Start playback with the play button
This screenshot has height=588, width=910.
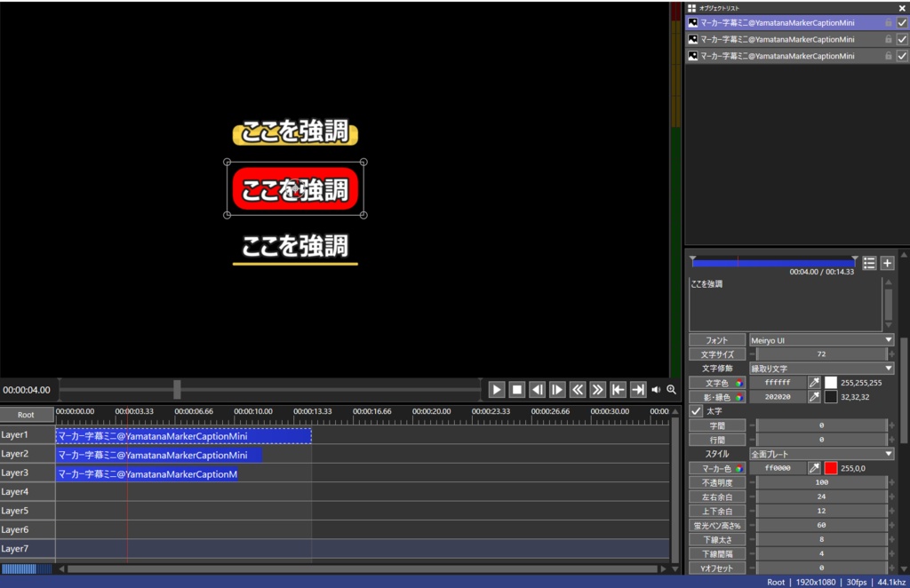[x=496, y=390]
